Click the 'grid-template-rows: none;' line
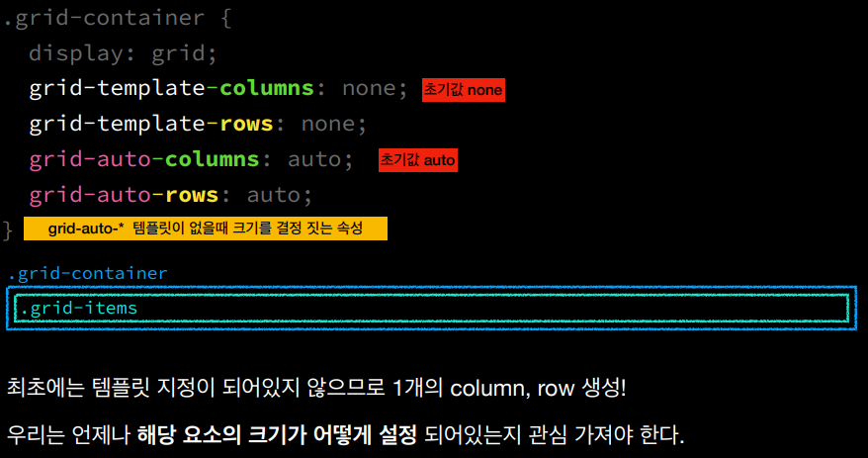Image resolution: width=868 pixels, height=458 pixels. [x=198, y=124]
